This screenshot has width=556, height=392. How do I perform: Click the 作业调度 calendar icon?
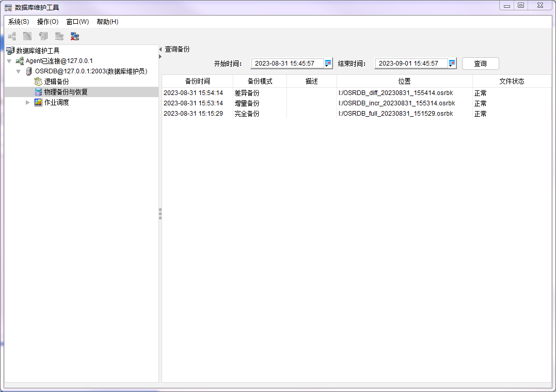click(38, 102)
